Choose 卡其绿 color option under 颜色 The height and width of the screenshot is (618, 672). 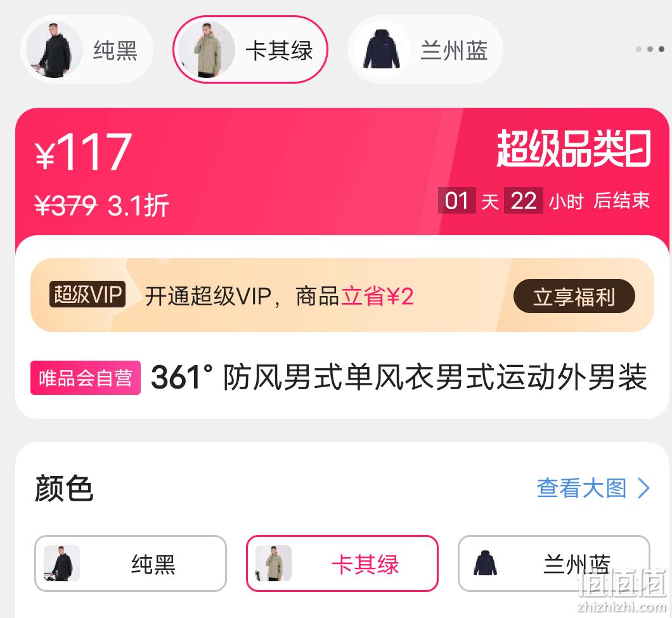(x=342, y=563)
